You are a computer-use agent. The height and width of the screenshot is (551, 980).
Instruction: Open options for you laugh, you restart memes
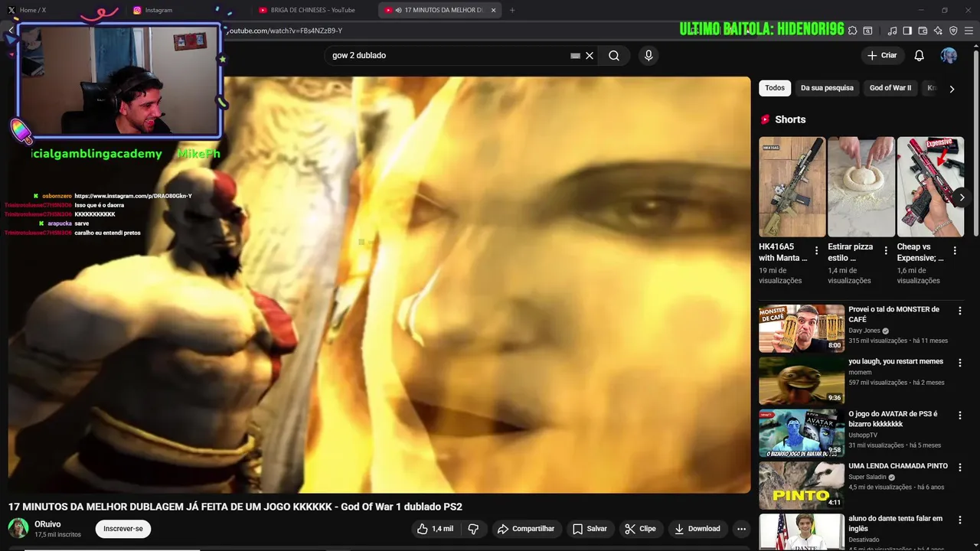point(960,363)
